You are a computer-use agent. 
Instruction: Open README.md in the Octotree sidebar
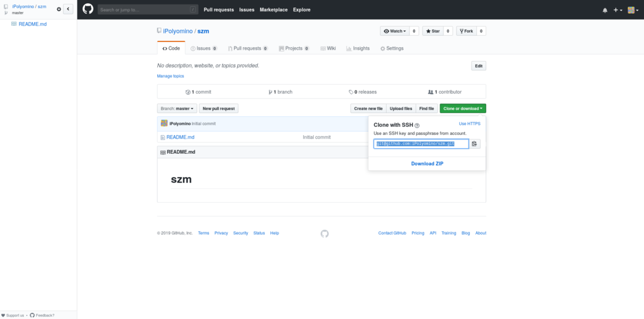pos(33,24)
